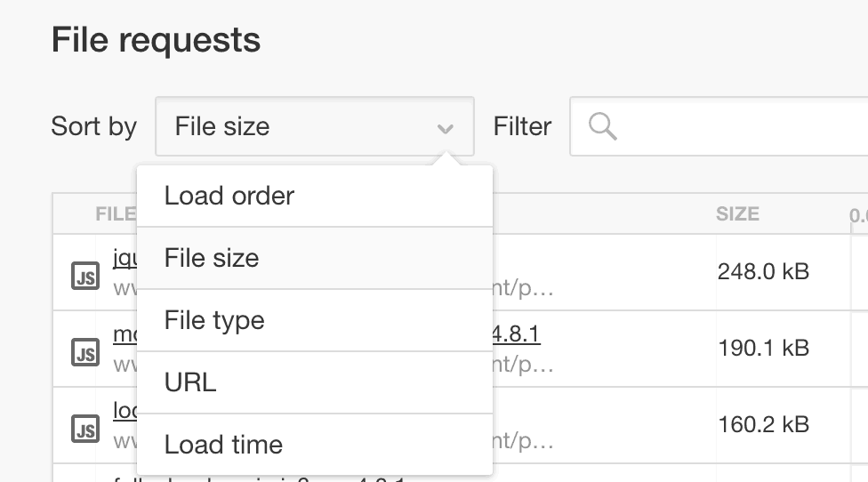Select the JS icon next to the 160.2 kB file
The width and height of the screenshot is (868, 482).
click(85, 429)
